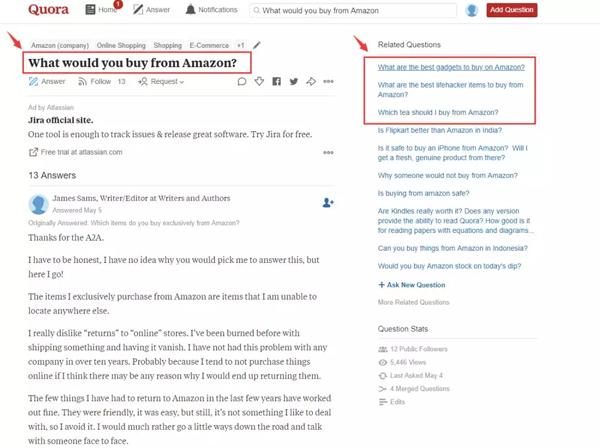
Task: Open the Shopping topic tag
Action: point(168,46)
